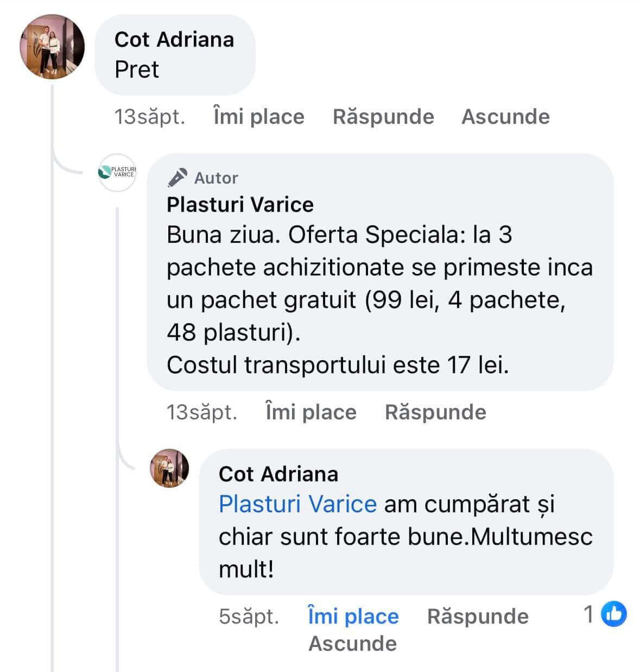640x672 pixels.
Task: Reply to the Plasturi Varice offer comment
Action: [x=435, y=412]
